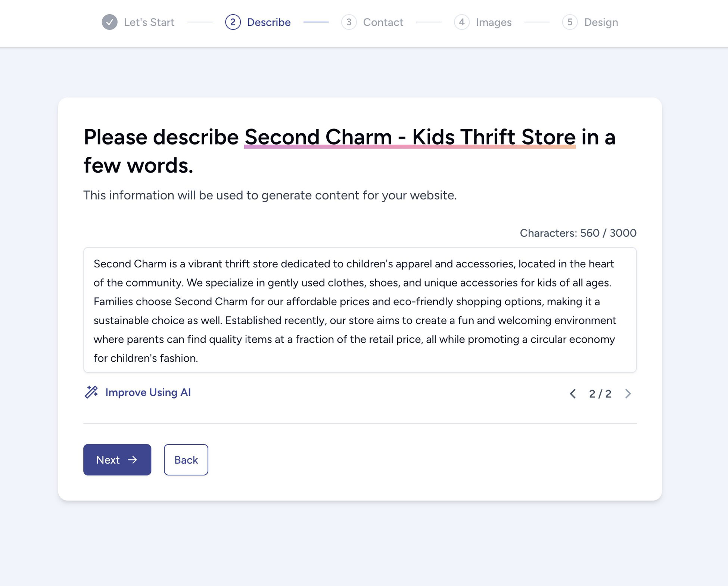This screenshot has height=586, width=728.
Task: Click the 2 / 2 page indicator
Action: click(x=600, y=394)
